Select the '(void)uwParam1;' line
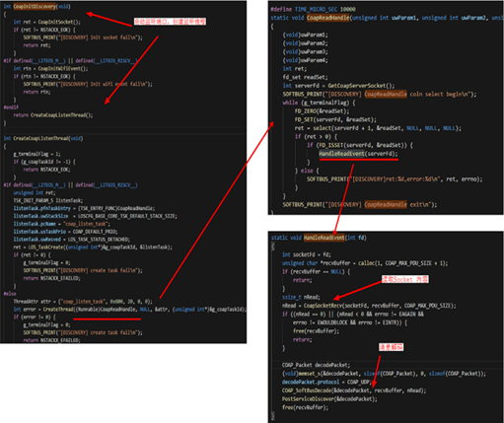Screen dimensions: 504x423 tap(305, 35)
